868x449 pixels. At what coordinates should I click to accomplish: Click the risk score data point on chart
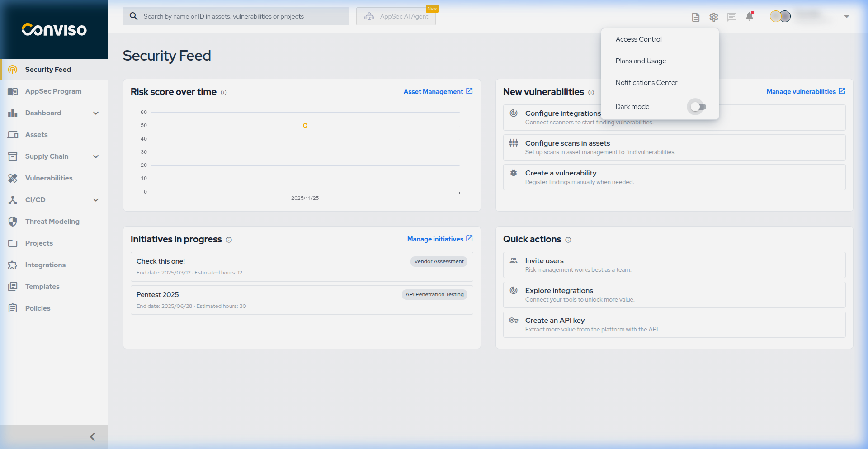click(x=305, y=126)
